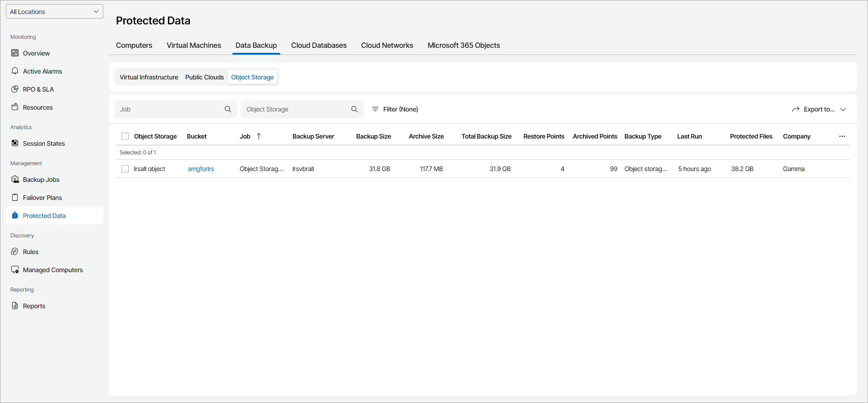
Task: Open the amgforlrs bucket link
Action: coord(201,169)
